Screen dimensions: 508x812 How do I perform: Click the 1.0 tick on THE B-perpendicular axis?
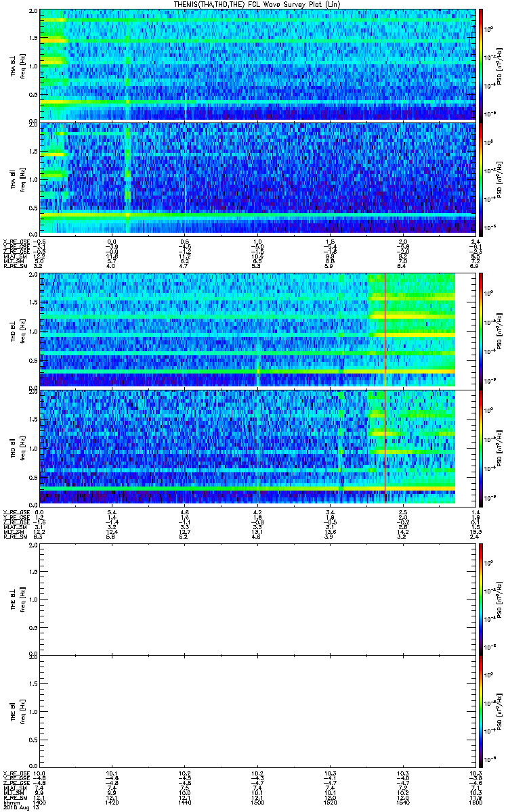pos(33,600)
